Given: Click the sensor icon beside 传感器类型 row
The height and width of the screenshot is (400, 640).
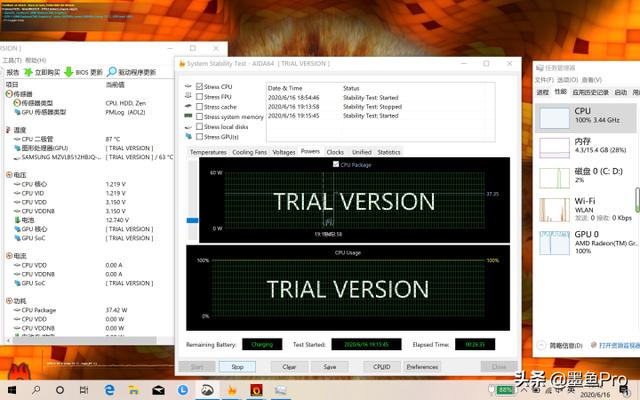Looking at the screenshot, I should pos(17,103).
